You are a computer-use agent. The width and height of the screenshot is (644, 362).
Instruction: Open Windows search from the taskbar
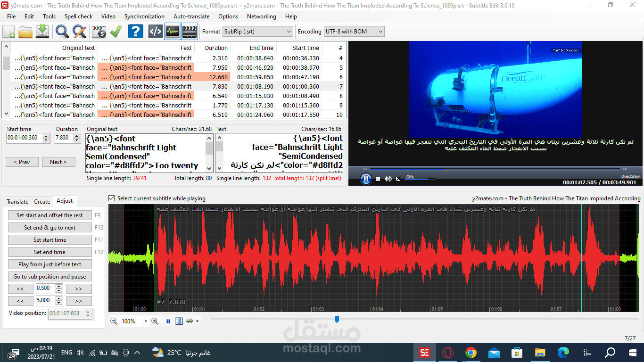pyautogui.click(x=610, y=352)
